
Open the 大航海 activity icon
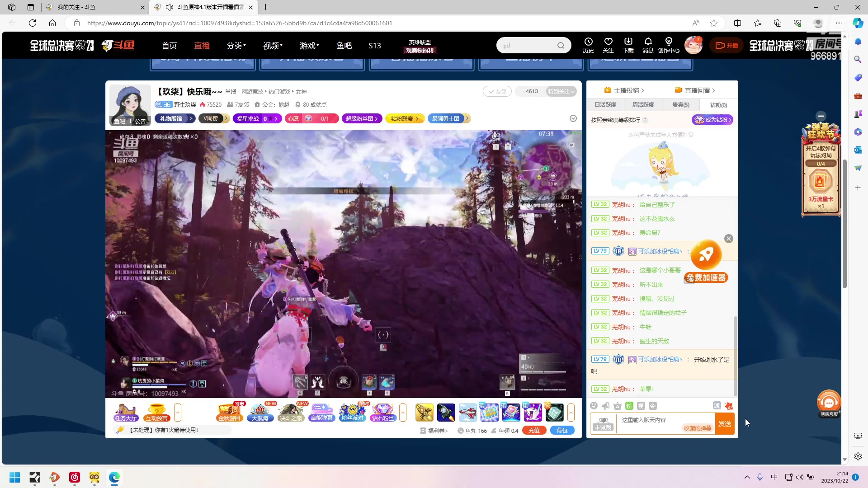(260, 412)
